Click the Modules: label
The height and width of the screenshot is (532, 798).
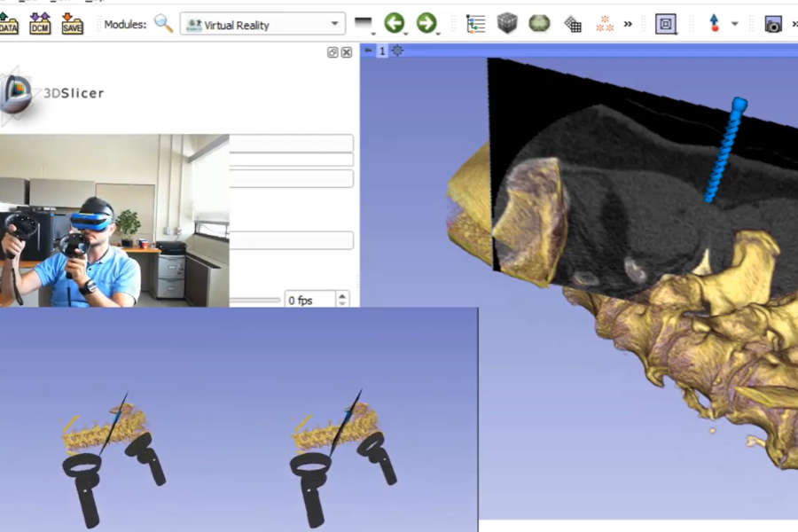(x=125, y=25)
